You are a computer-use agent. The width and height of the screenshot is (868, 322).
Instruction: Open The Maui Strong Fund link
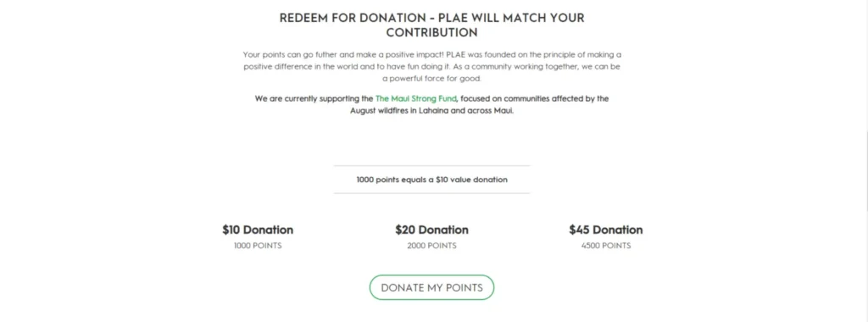pos(415,98)
